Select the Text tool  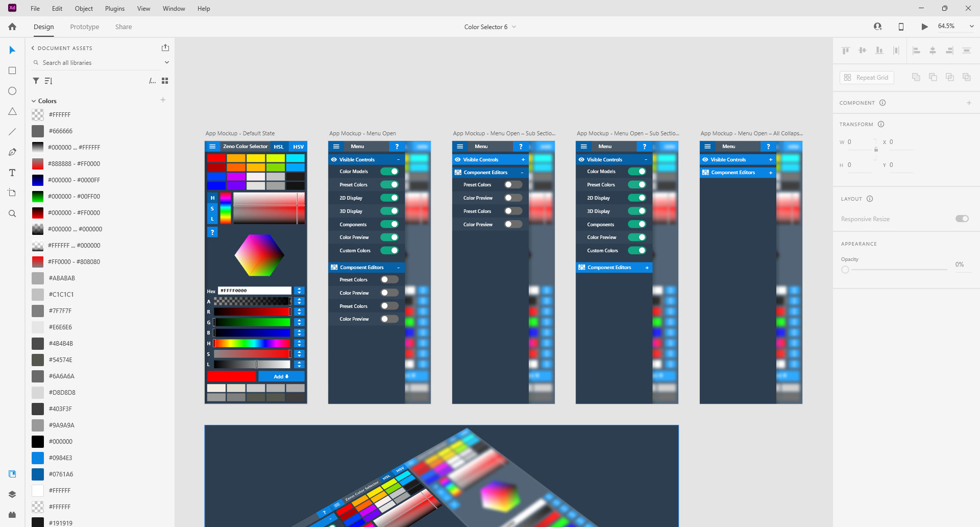(12, 173)
